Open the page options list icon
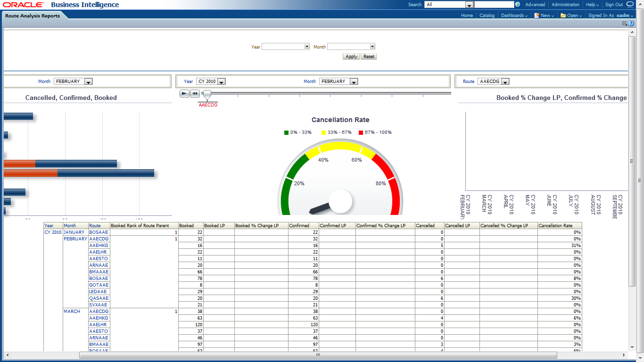 [x=625, y=23]
